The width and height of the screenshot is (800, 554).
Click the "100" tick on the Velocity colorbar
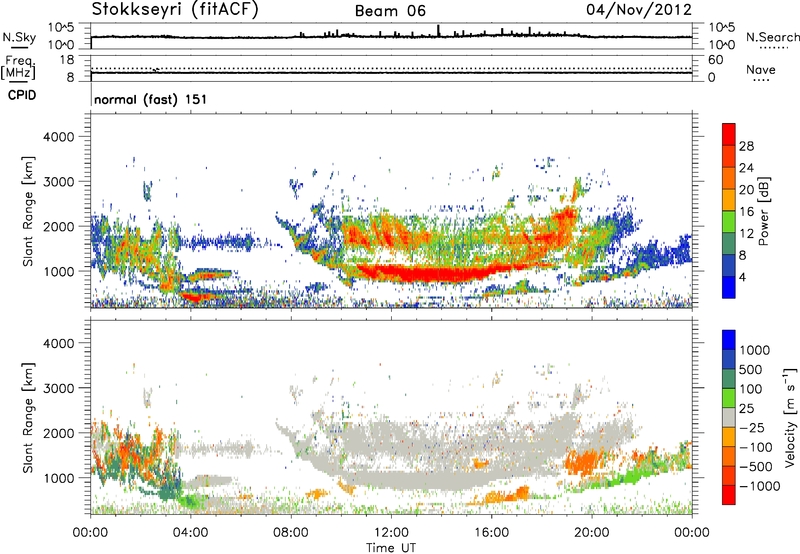coord(751,389)
